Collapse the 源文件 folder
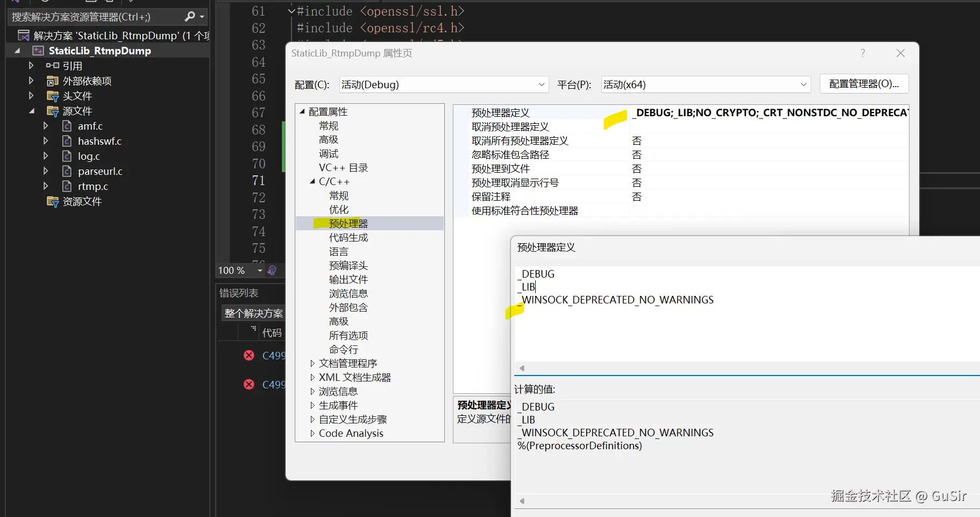 coord(31,111)
